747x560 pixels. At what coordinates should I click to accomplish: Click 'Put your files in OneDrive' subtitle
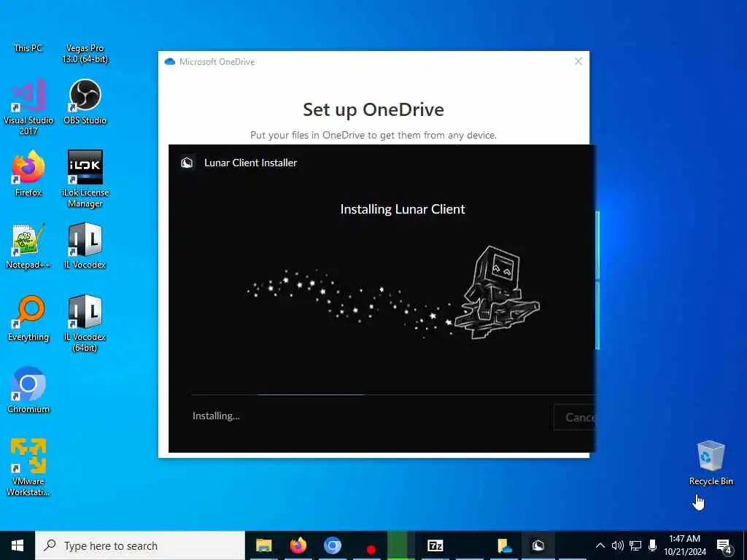coord(373,135)
